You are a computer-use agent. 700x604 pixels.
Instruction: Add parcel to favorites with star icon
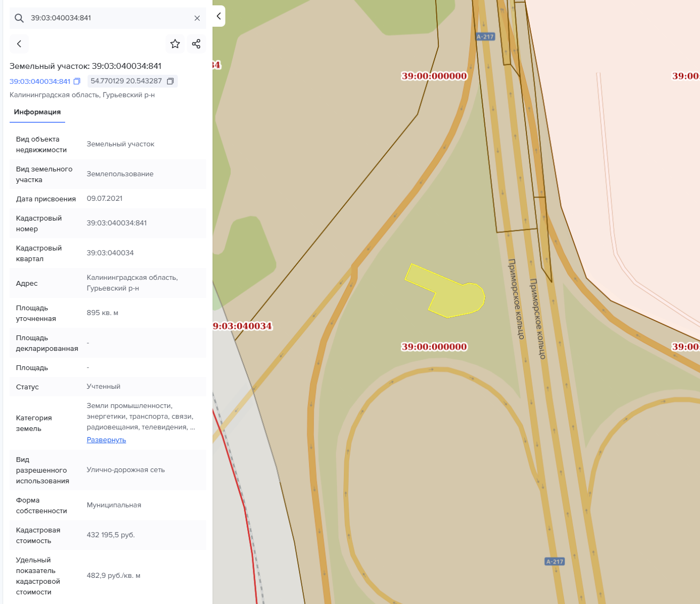point(175,44)
